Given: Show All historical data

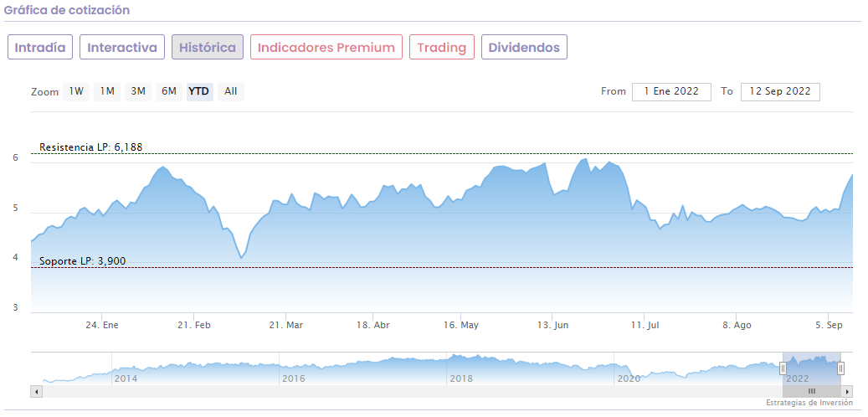Looking at the screenshot, I should [x=231, y=91].
